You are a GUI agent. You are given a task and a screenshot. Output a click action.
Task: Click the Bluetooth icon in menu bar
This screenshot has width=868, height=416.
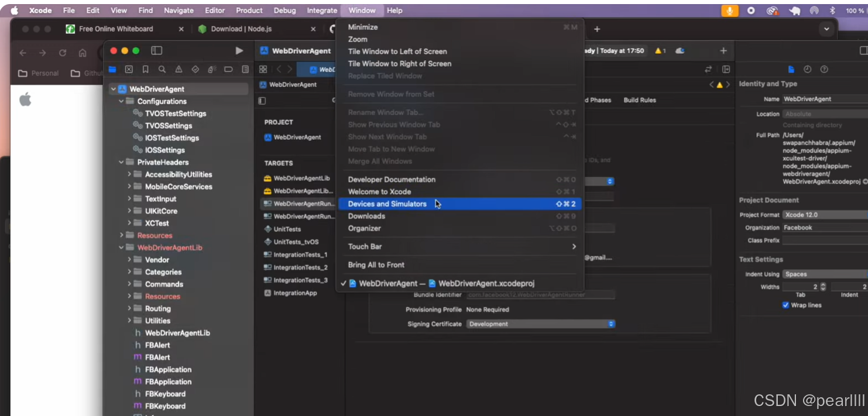click(832, 11)
